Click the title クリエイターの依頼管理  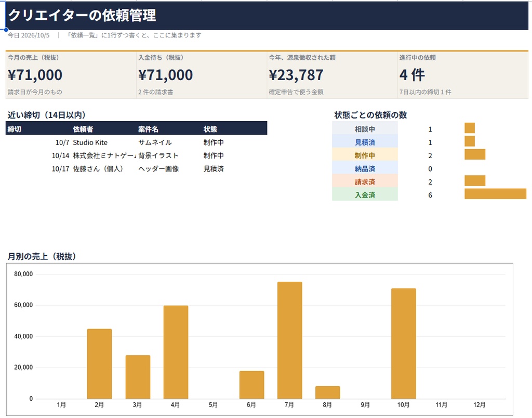82,15
